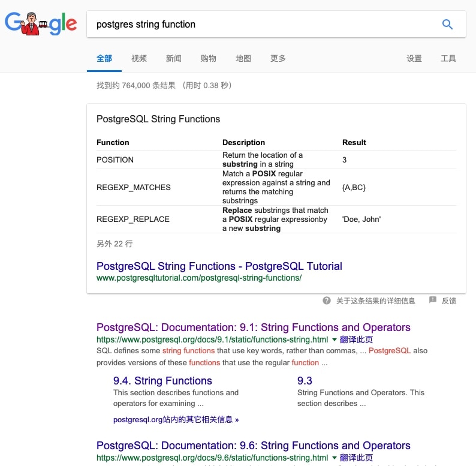Click the feedback exclamation icon

pos(432,300)
